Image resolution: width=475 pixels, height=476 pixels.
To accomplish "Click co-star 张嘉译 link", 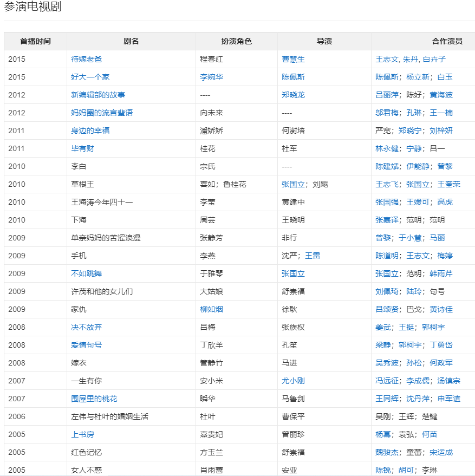I will click(x=387, y=220).
